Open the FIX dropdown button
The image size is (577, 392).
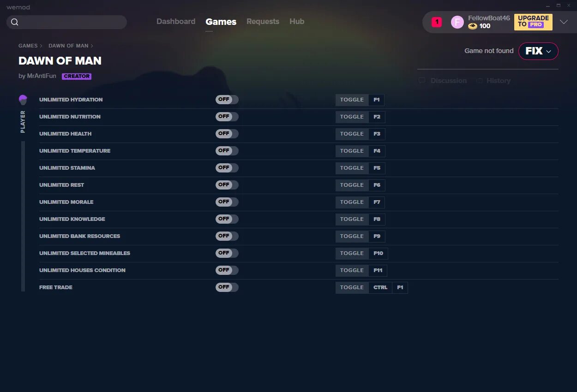[538, 51]
